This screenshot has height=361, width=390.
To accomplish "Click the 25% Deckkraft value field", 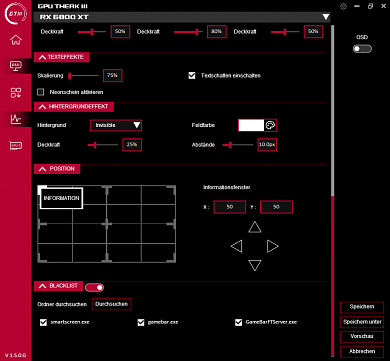I will point(132,145).
